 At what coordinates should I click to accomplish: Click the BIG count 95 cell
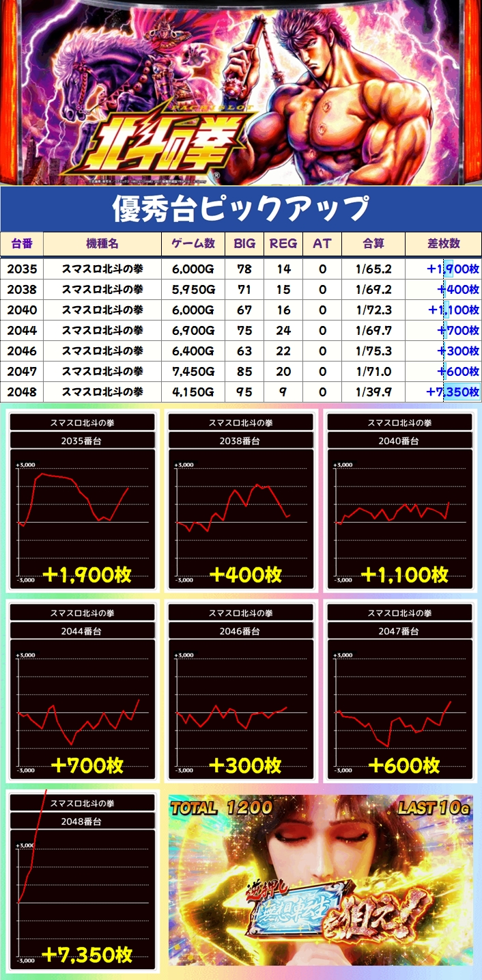[244, 392]
